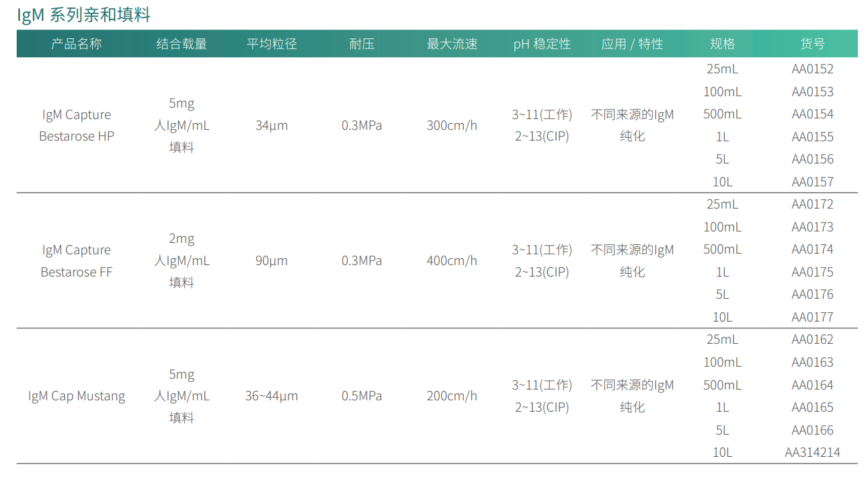The image size is (868, 477).
Task: Click the 2mg 人IgM/mL 填料 capacity cell
Action: (182, 261)
